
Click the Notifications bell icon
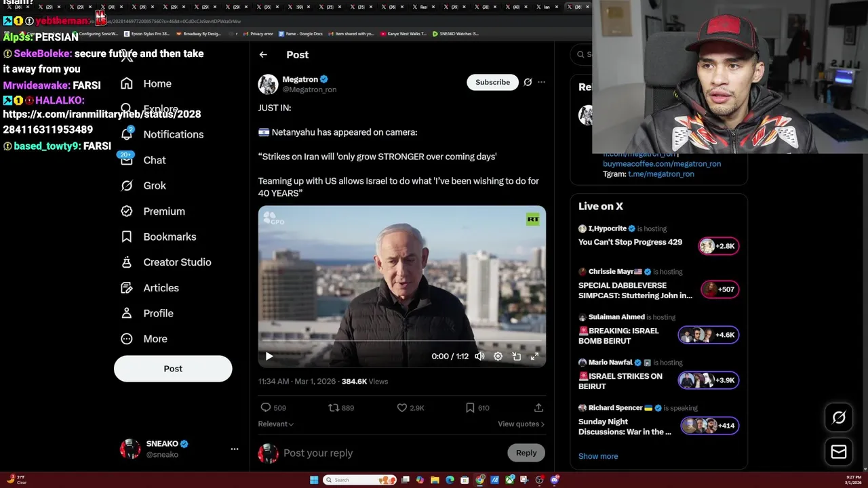pyautogui.click(x=127, y=134)
